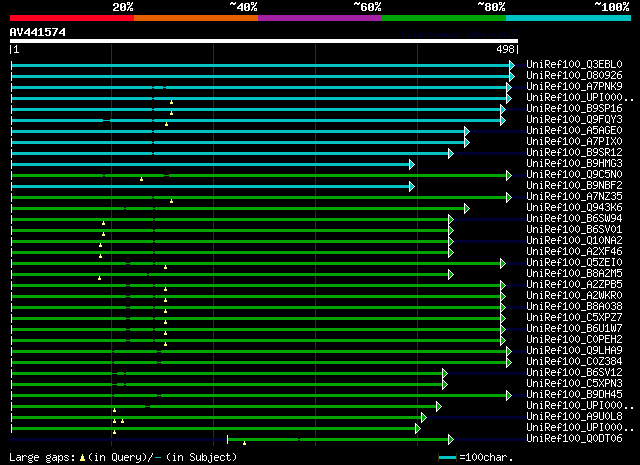Screen dimensions: 640x465
Task: Select the UniRef100_A2XF46 label
Action: coord(574,251)
